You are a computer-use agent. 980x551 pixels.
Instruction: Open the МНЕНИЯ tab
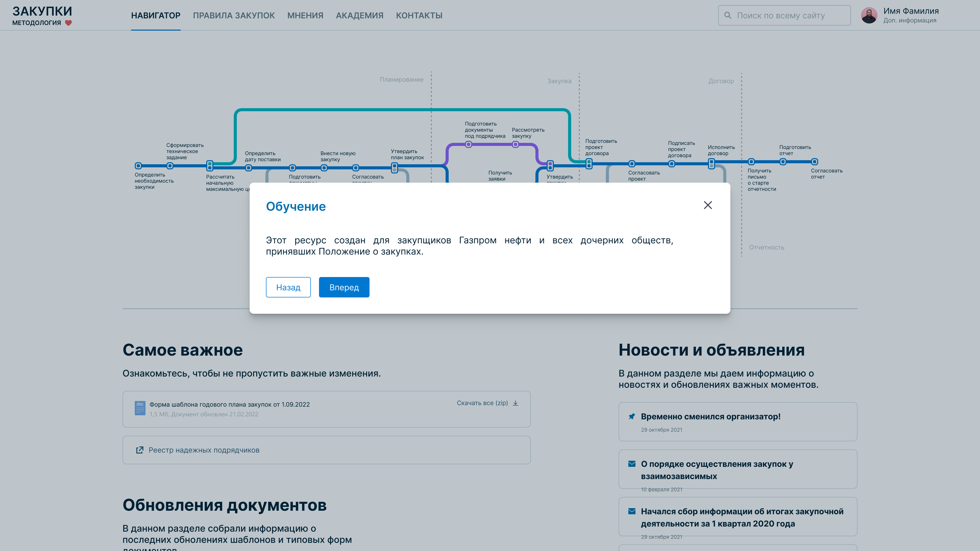click(305, 16)
